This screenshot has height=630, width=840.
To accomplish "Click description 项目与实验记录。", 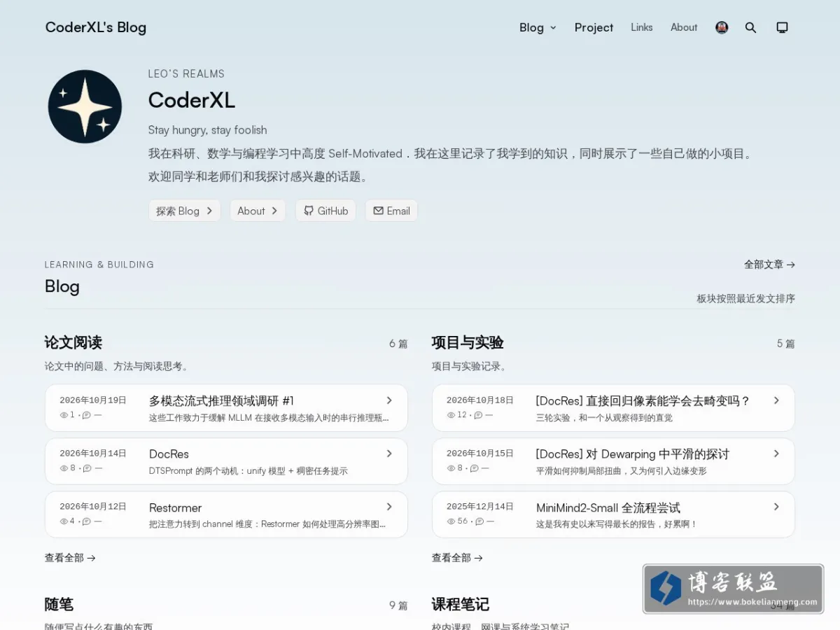I will (470, 366).
